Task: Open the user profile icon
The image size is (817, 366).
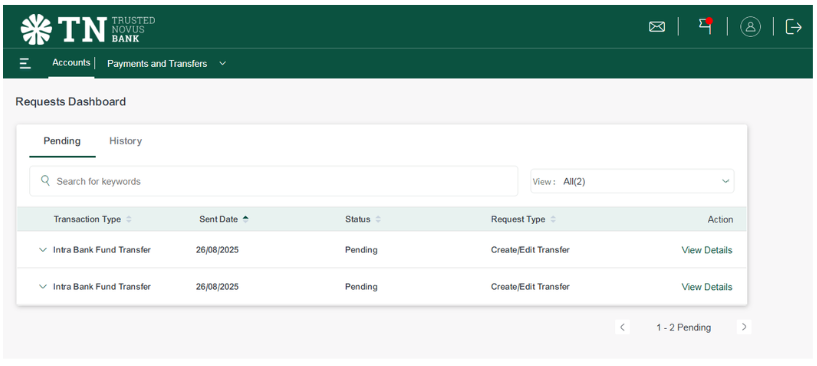Action: (750, 27)
